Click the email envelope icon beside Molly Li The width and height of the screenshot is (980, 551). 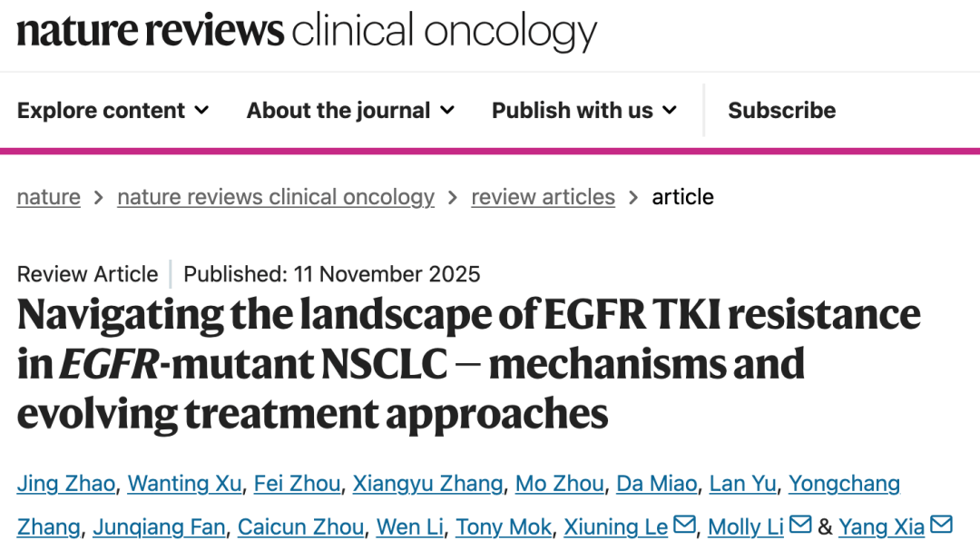[800, 526]
